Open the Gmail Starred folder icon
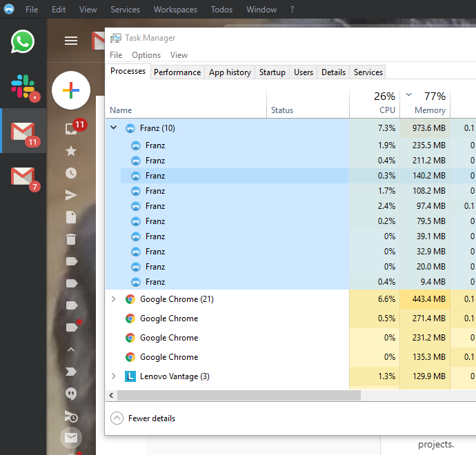476x455 pixels. 71,151
